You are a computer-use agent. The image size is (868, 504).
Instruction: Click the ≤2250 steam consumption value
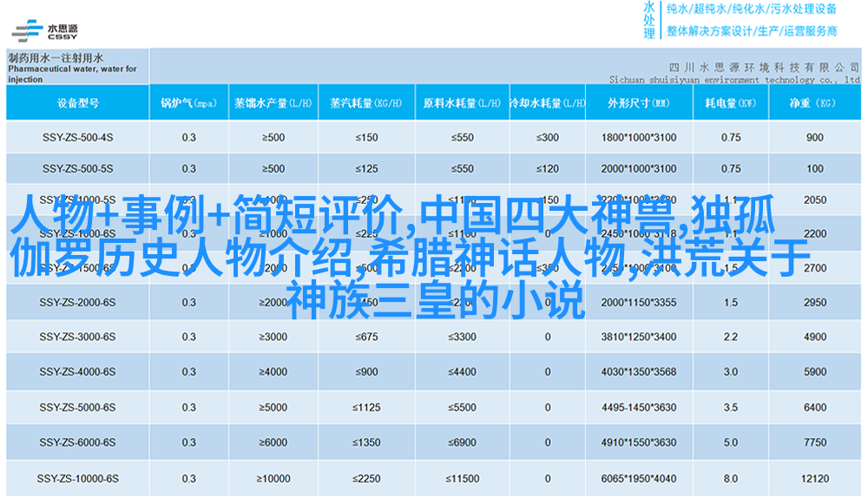point(366,479)
